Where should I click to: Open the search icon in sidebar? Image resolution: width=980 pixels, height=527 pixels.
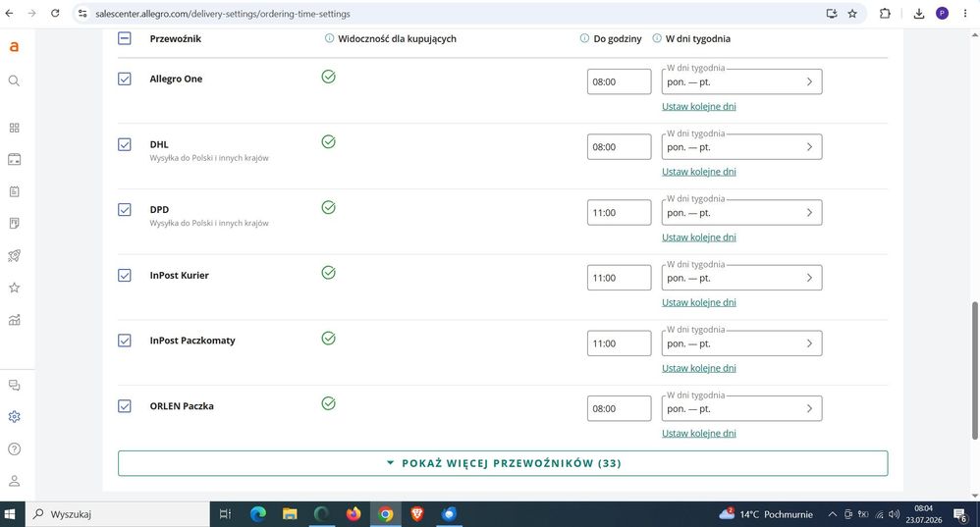tap(14, 80)
